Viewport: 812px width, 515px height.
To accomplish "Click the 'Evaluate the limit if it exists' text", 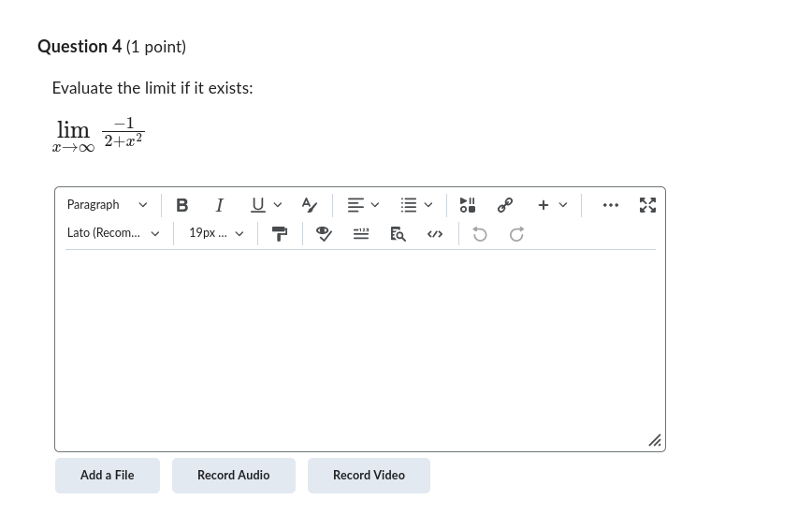I will click(x=152, y=88).
